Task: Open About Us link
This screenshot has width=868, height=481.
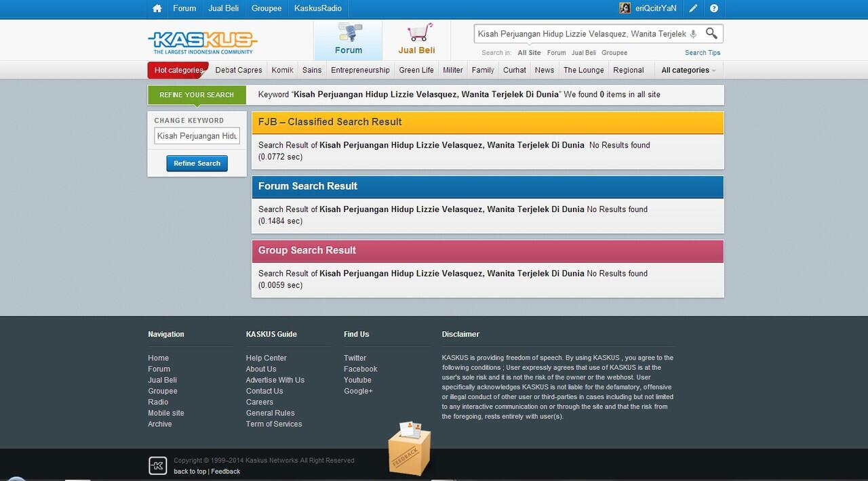Action: tap(261, 369)
